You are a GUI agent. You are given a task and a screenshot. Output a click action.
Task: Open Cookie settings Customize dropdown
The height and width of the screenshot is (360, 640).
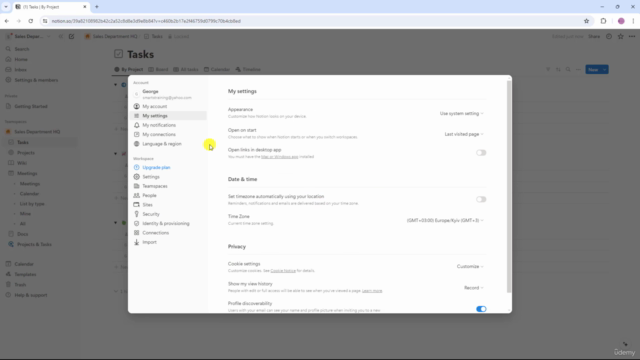[470, 267]
